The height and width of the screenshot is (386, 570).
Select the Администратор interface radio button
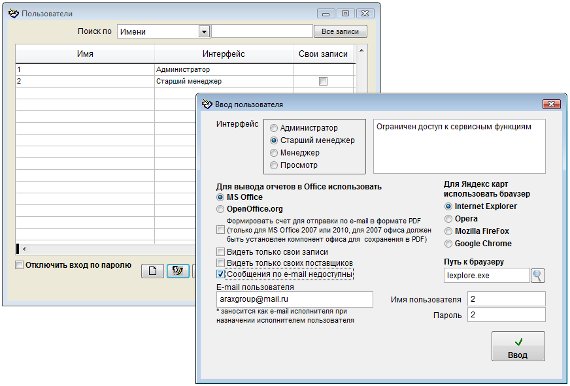pyautogui.click(x=274, y=128)
